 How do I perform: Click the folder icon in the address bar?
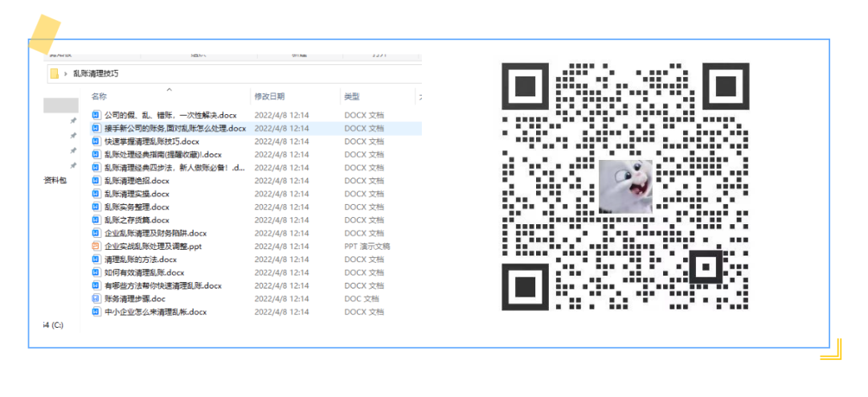pyautogui.click(x=54, y=74)
